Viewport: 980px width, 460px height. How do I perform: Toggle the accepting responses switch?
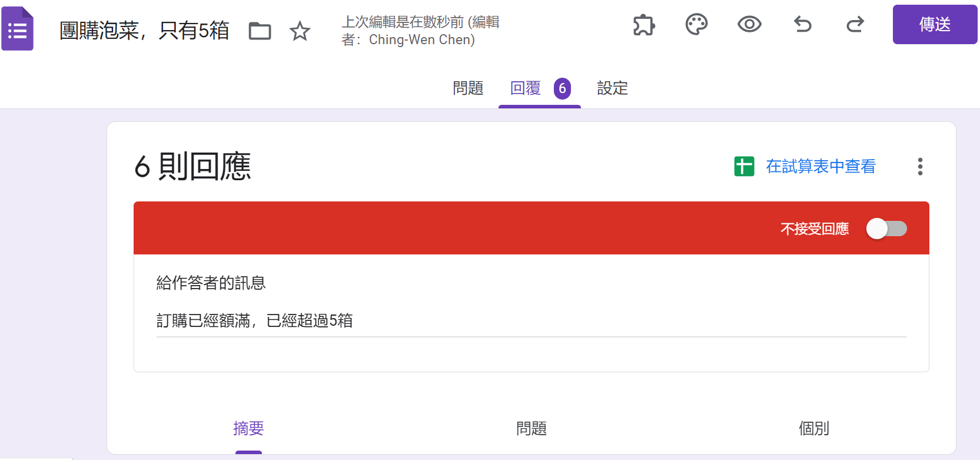pyautogui.click(x=886, y=229)
